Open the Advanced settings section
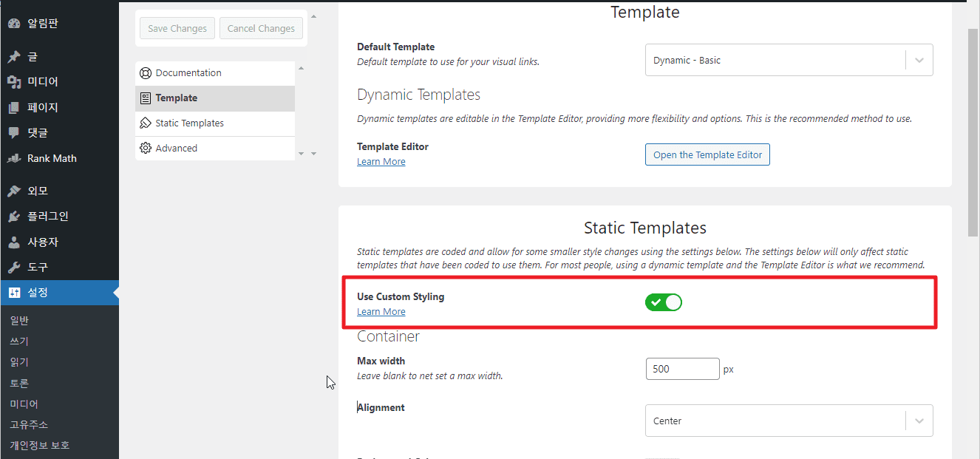The height and width of the screenshot is (459, 980). (176, 149)
